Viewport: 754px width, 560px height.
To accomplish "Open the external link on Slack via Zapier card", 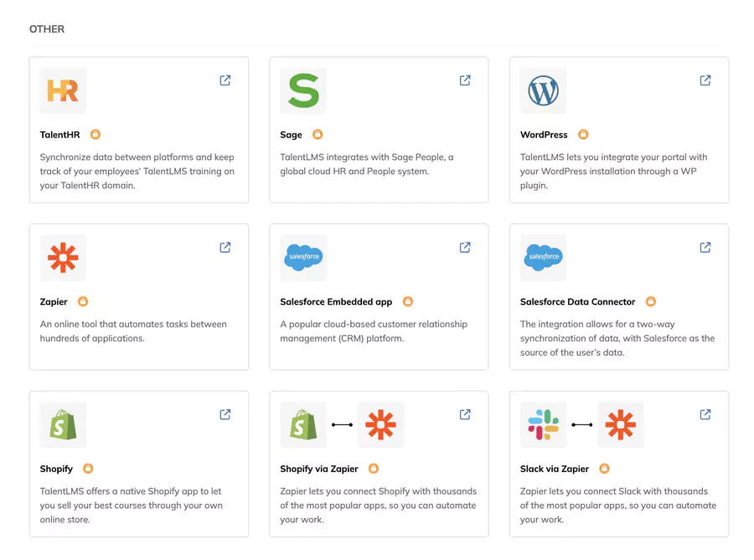I will point(705,414).
